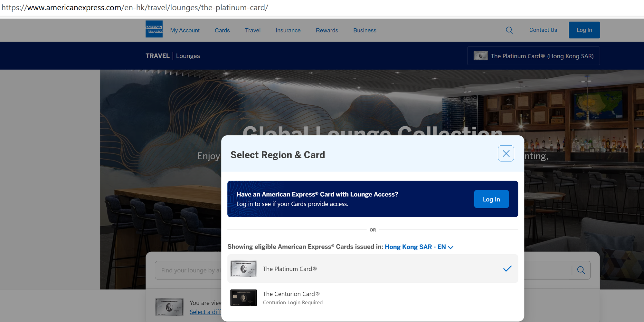644x322 pixels.
Task: Expand the Hong Kong SAR - EN region dropdown
Action: pos(419,247)
